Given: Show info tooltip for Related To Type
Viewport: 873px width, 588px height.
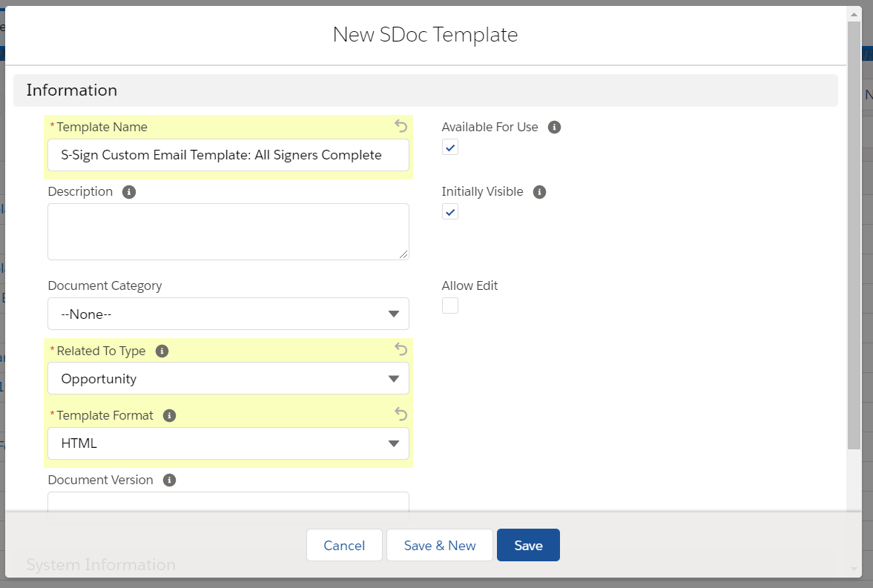Looking at the screenshot, I should click(x=162, y=351).
